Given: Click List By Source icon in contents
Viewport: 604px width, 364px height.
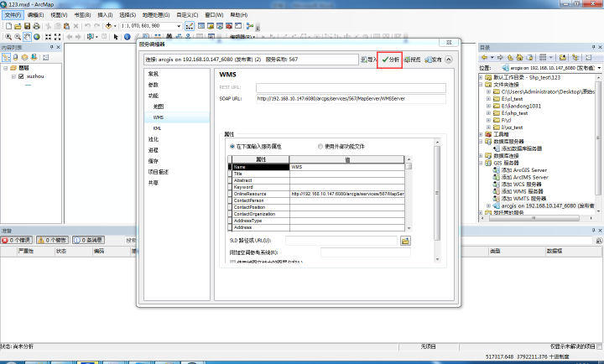Looking at the screenshot, I should 15,57.
